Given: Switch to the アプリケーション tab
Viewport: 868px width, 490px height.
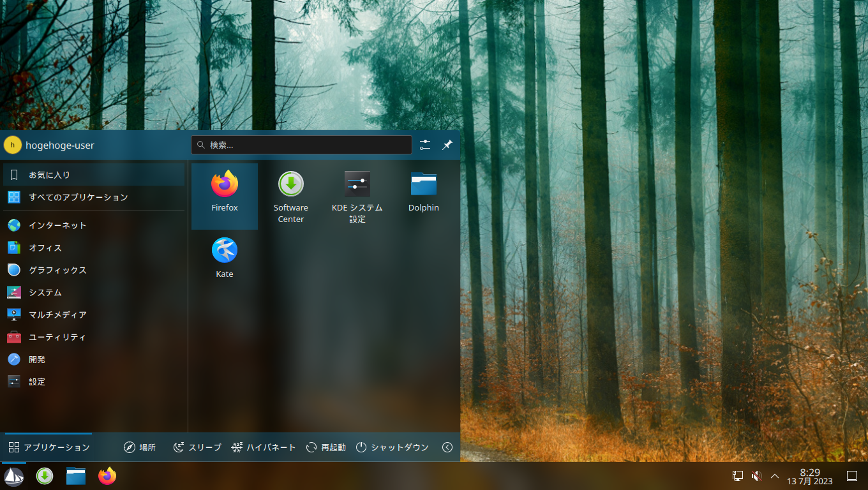Looking at the screenshot, I should [49, 447].
